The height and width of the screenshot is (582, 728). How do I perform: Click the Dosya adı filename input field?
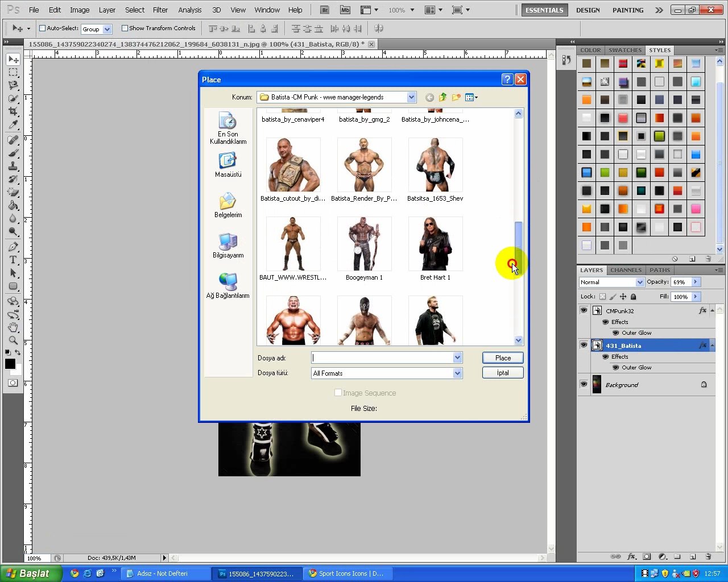(x=382, y=357)
